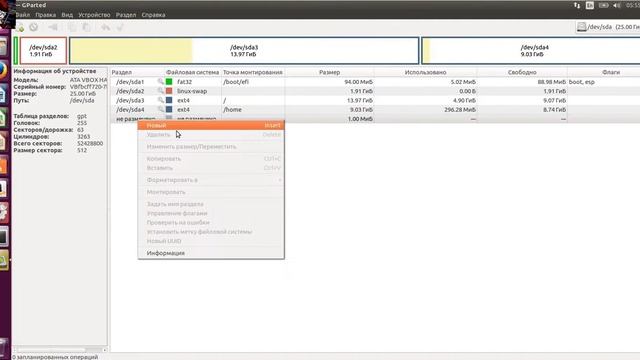Click the key icon in /dev/sda4 row
Image resolution: width=640 pixels, height=360 pixels.
click(161, 109)
